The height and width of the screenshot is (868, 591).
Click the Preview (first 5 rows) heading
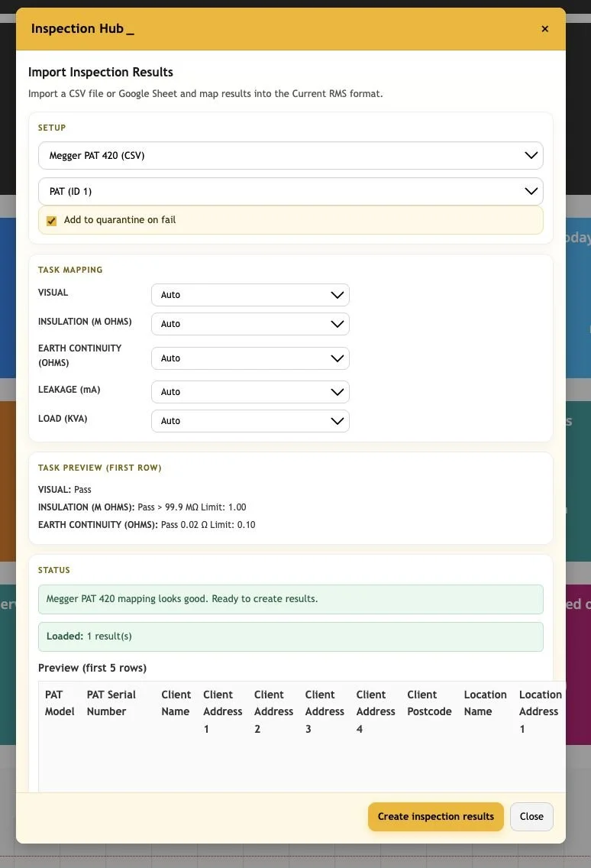(92, 668)
